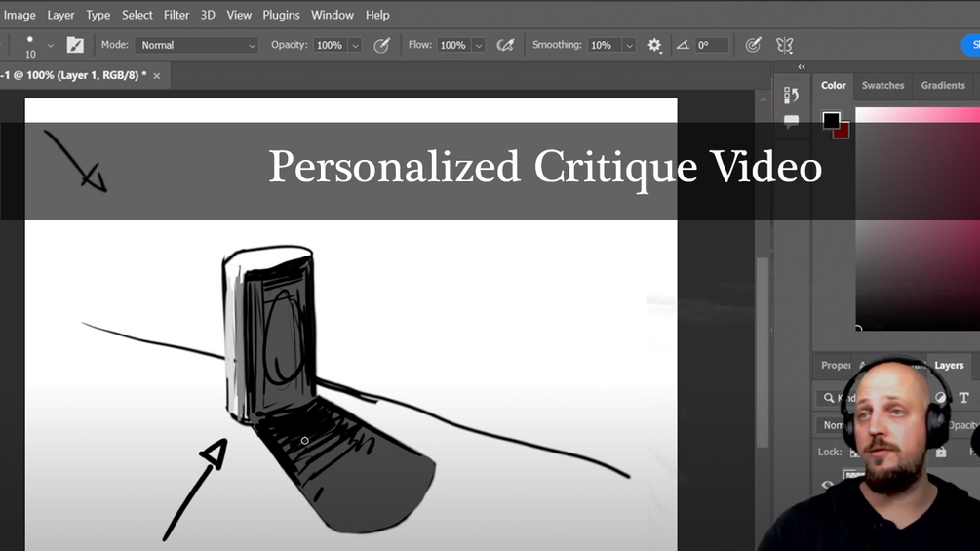Open the Window menu
Screen dimensions: 980x551
[x=332, y=15]
